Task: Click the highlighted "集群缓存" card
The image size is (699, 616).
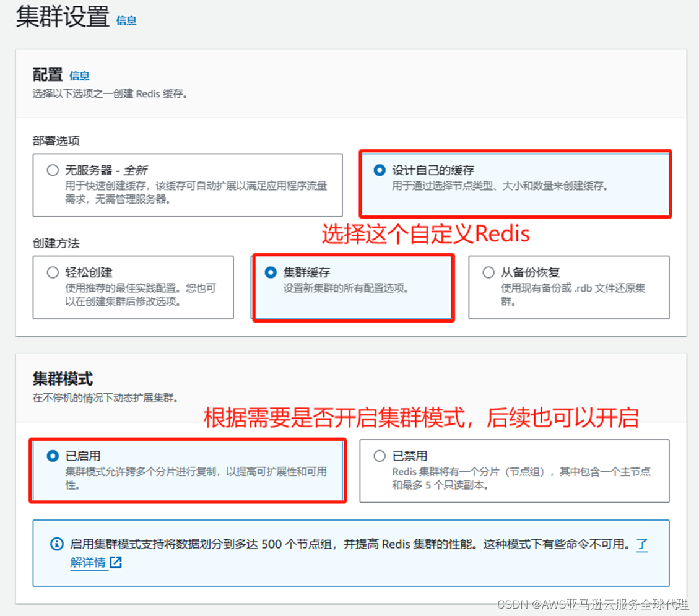Action: tap(353, 287)
